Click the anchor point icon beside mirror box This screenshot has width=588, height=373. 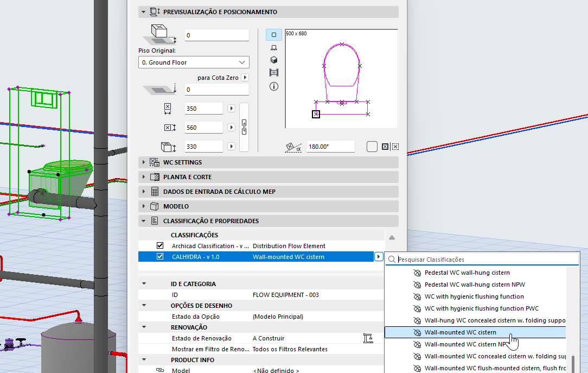(x=385, y=147)
